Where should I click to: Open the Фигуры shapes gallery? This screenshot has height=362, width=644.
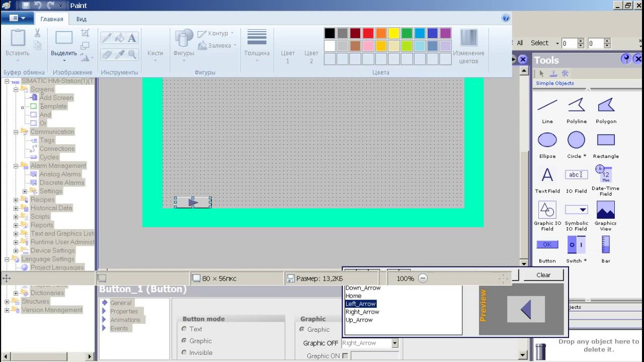[184, 45]
